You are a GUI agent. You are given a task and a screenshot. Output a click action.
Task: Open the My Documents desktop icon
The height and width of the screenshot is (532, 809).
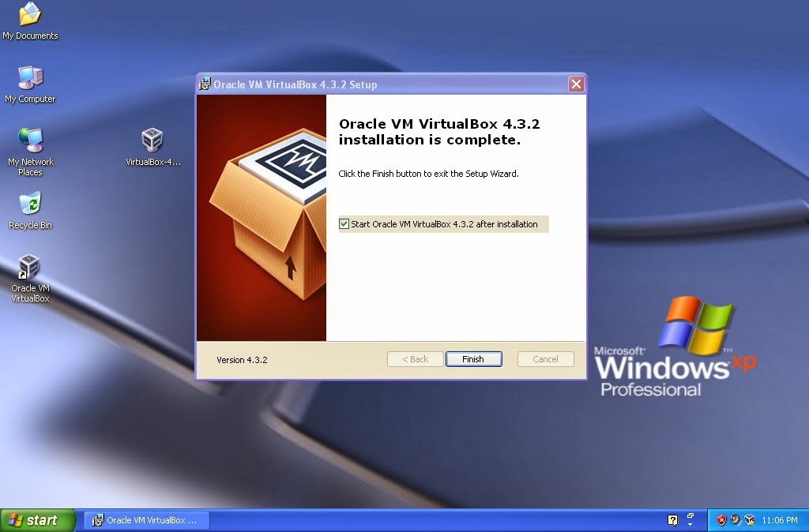point(30,21)
